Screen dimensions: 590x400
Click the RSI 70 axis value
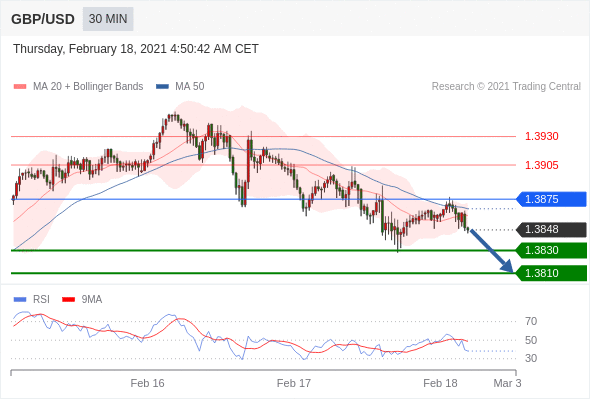pyautogui.click(x=531, y=321)
